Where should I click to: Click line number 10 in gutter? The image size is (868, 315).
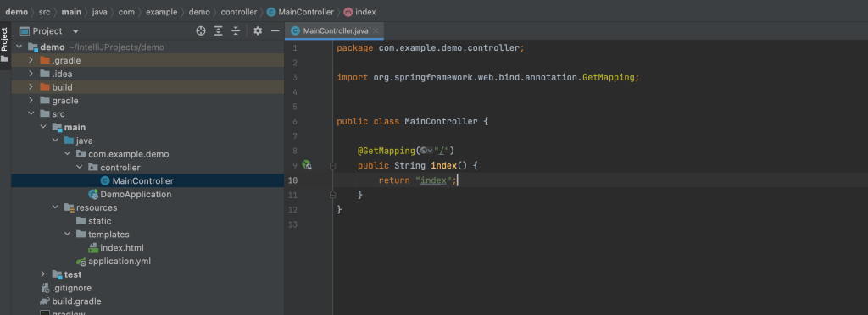point(292,180)
